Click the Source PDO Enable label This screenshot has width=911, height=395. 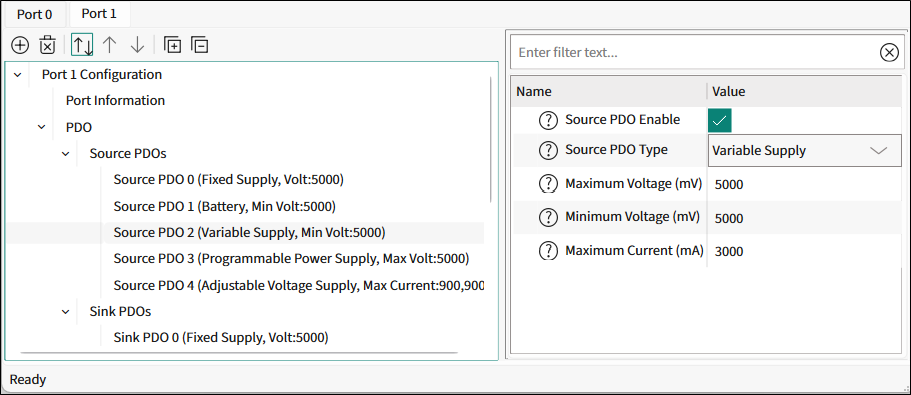(x=622, y=120)
